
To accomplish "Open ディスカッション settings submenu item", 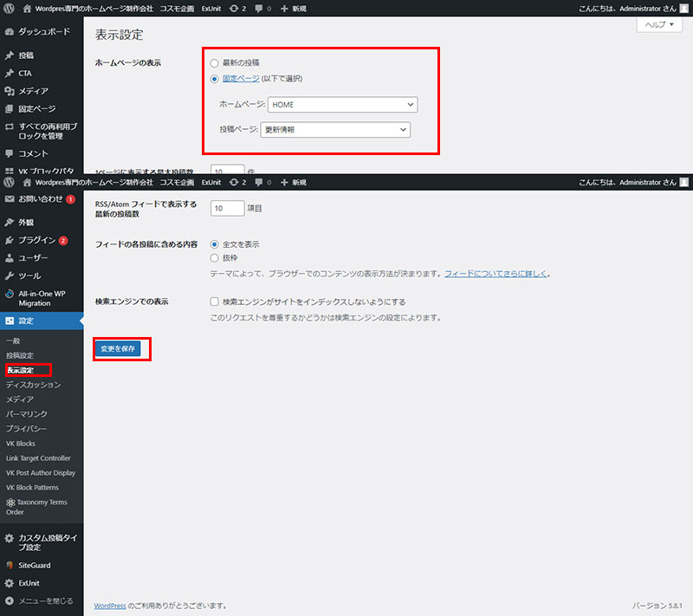I will tap(33, 385).
